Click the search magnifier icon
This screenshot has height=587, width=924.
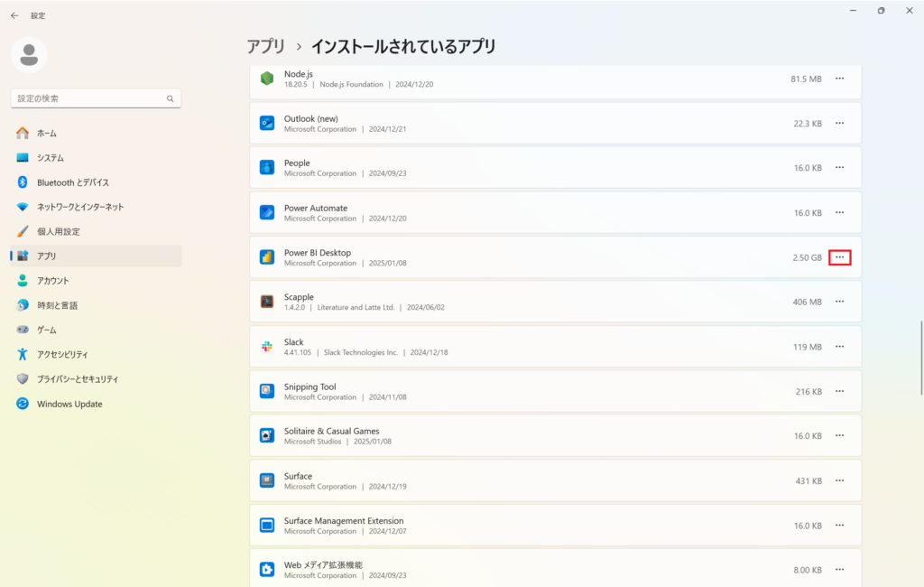pos(171,98)
